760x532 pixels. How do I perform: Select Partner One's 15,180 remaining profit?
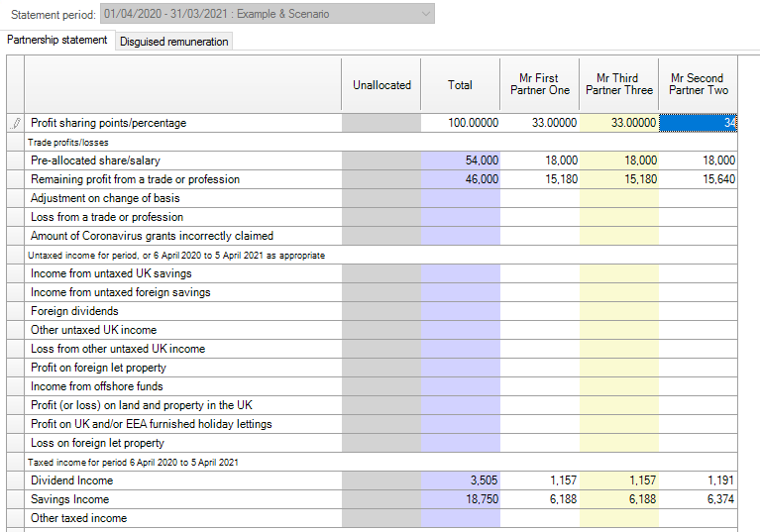click(540, 179)
